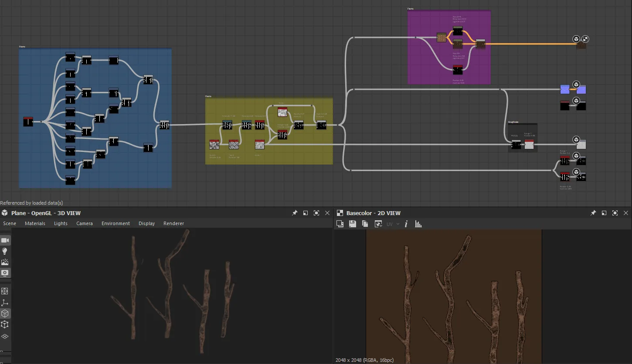Toggle the ground grid plane icon
This screenshot has height=364, width=632.
coord(5,336)
